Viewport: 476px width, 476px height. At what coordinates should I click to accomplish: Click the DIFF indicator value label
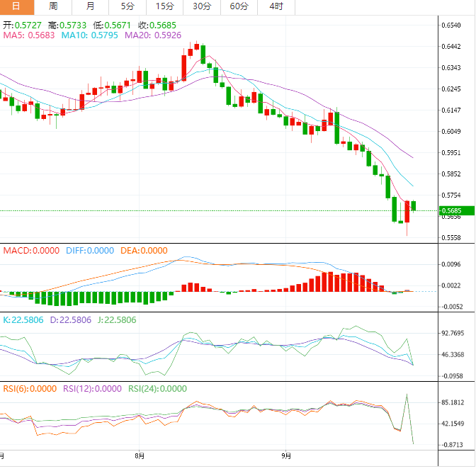point(89,250)
